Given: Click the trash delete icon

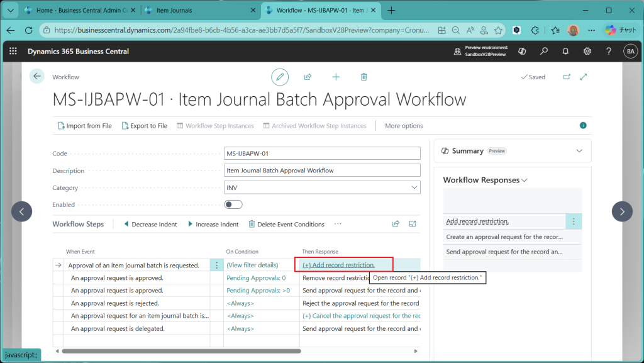Looking at the screenshot, I should coord(364,77).
